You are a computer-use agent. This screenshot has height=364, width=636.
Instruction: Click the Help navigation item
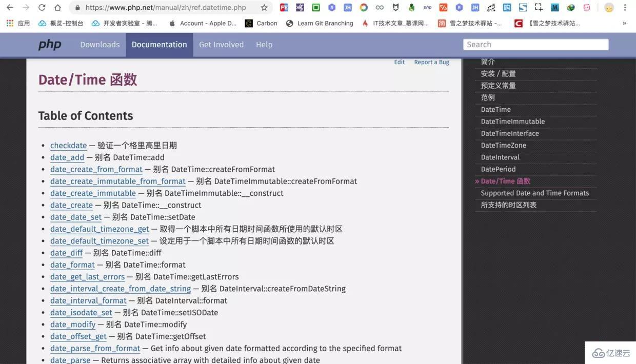[x=264, y=45]
